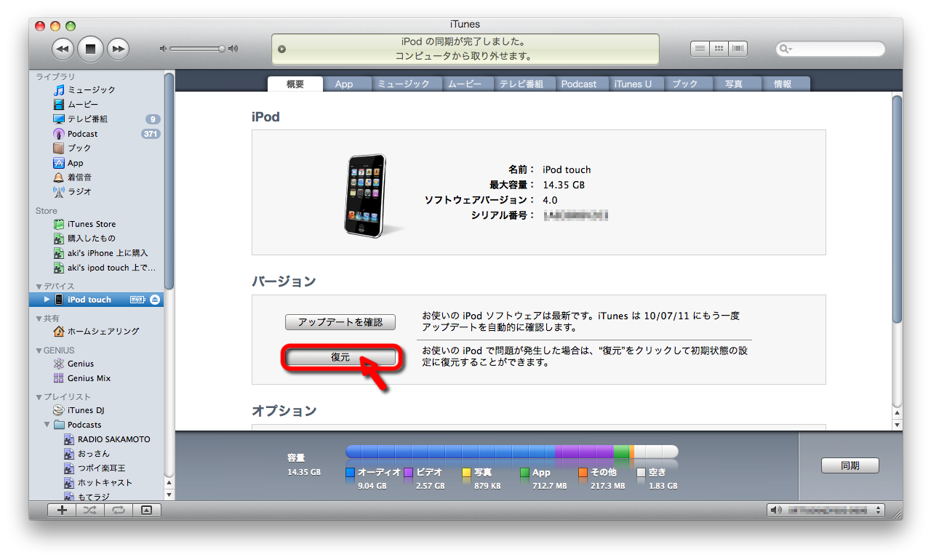Switch to the App tab
931x560 pixels.
tap(344, 84)
